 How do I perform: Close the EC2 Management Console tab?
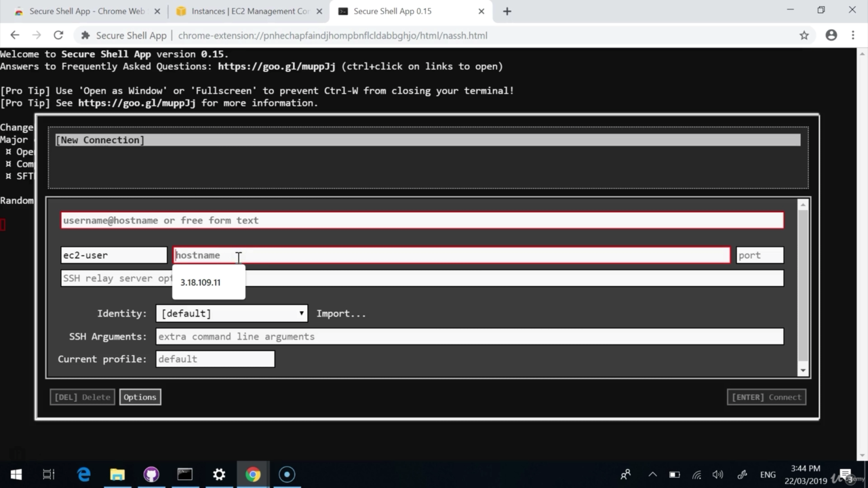tap(319, 11)
